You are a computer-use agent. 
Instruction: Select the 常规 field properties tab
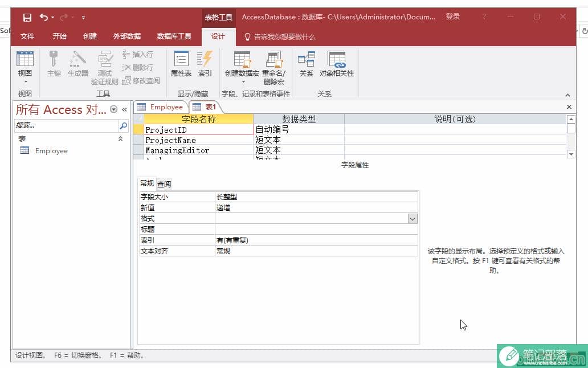[146, 183]
